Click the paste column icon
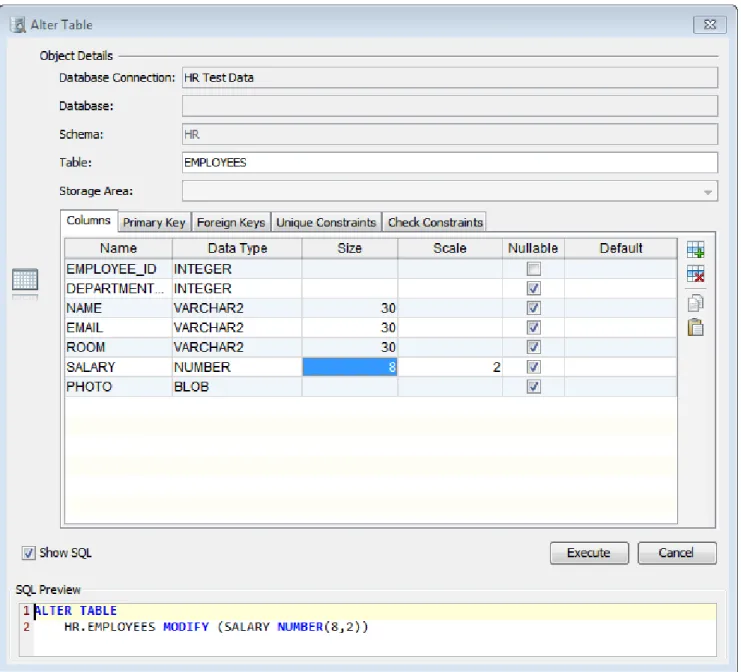Screen dimensions: 741x672 [696, 327]
